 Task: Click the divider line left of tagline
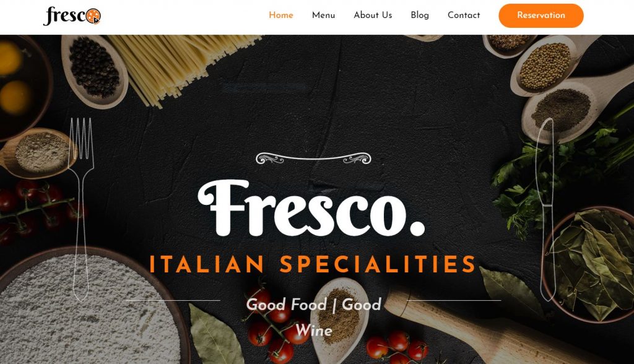(173, 300)
